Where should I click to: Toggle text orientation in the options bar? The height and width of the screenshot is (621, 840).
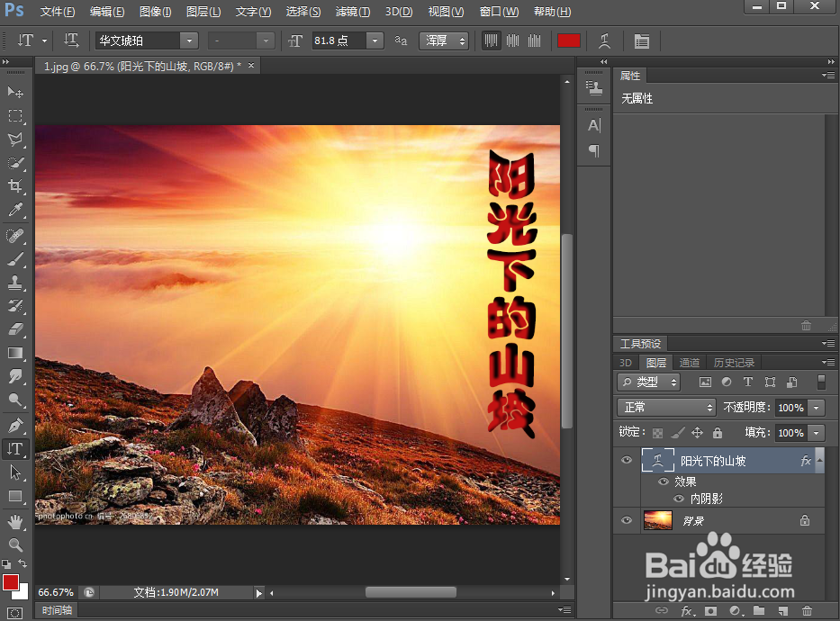pyautogui.click(x=69, y=40)
